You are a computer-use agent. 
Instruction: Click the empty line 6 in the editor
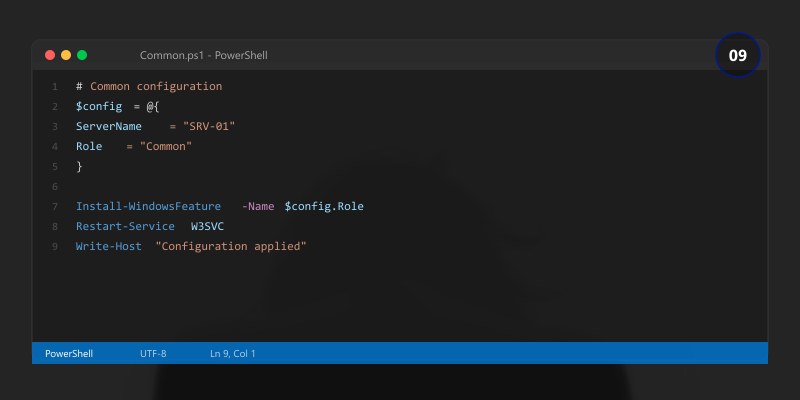click(x=300, y=186)
